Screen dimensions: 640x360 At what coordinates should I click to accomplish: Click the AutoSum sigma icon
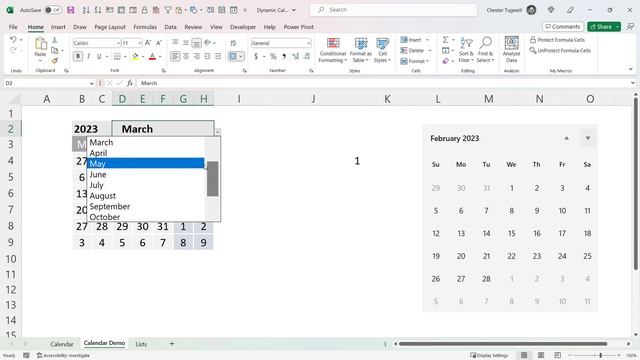(x=446, y=40)
